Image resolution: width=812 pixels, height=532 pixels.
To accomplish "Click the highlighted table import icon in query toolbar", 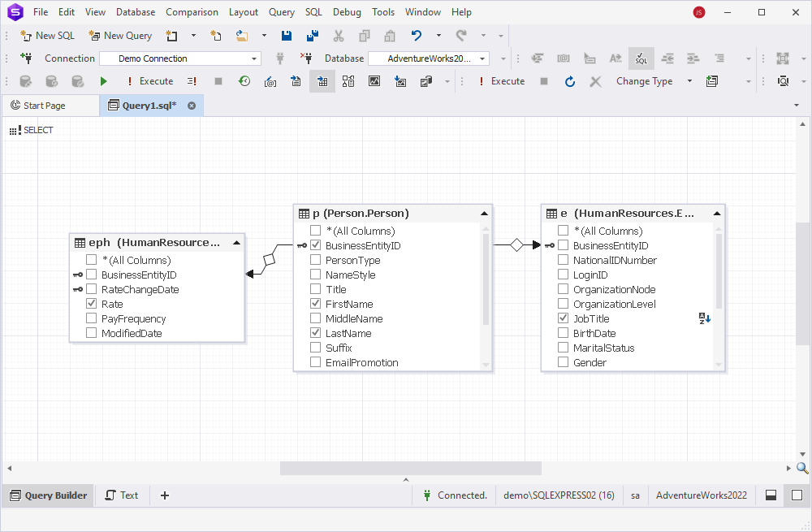I will pos(322,81).
